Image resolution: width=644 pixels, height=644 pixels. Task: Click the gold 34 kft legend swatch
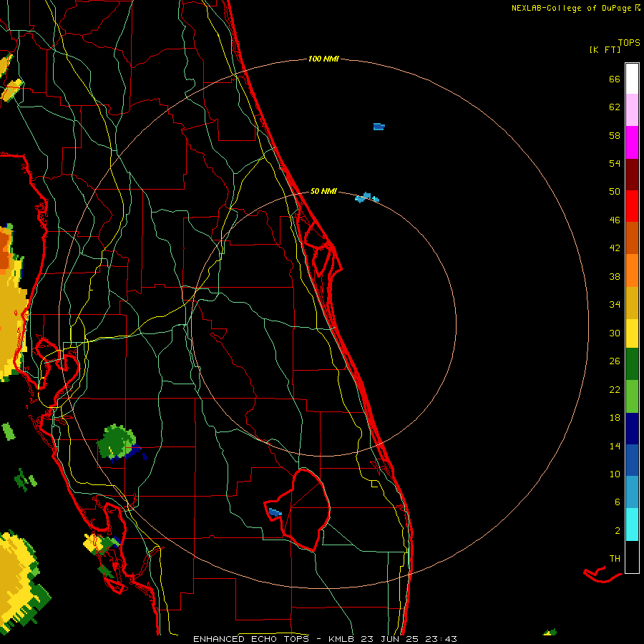(632, 303)
